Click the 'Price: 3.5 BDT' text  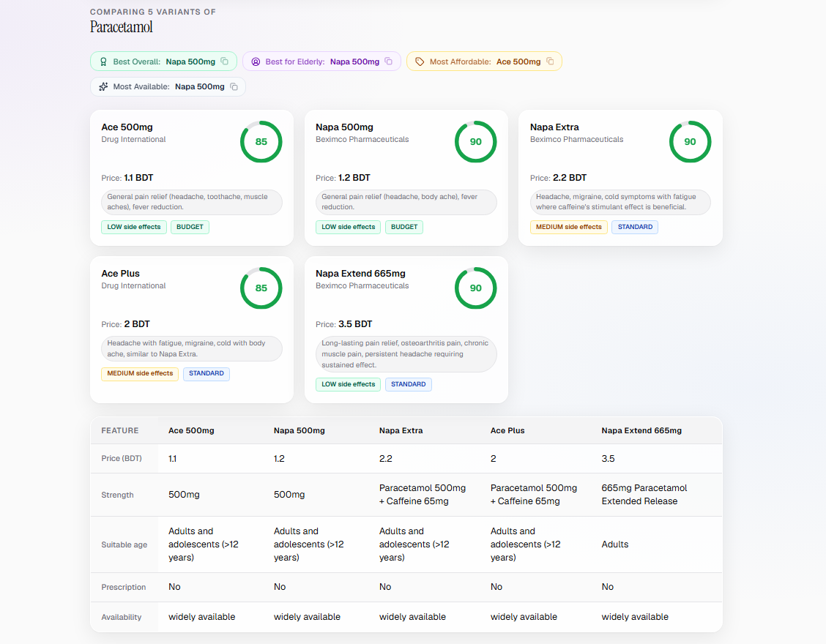click(x=343, y=324)
